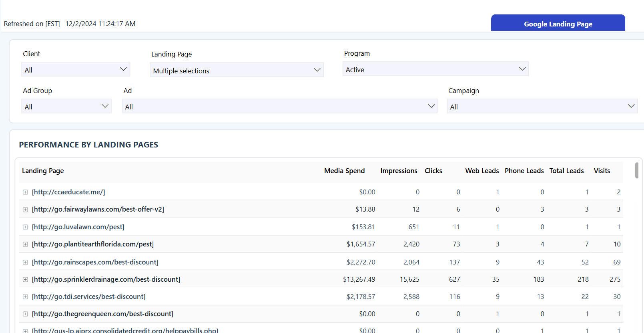Open the Ad Group filter dropdown
This screenshot has height=333, width=644.
(x=66, y=107)
